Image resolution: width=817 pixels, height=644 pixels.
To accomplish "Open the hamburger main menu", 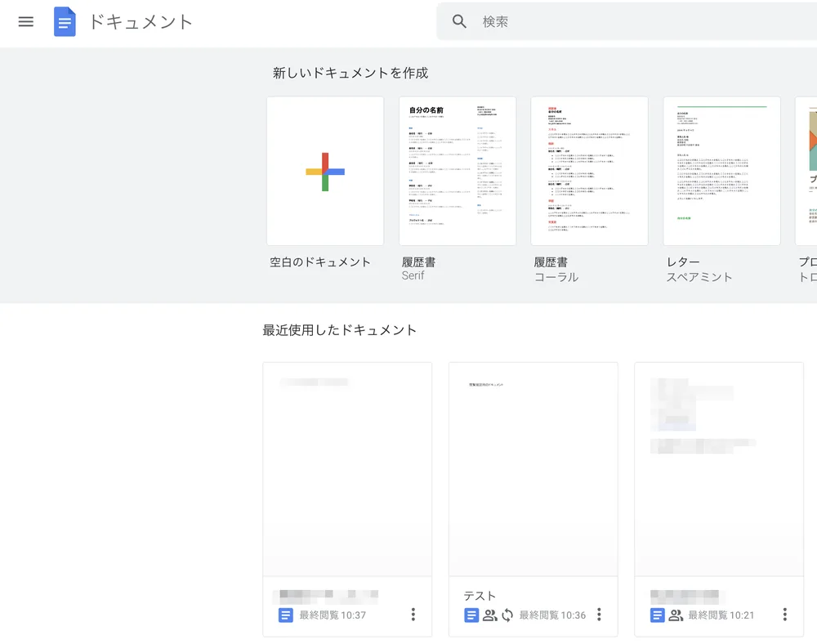I will pos(25,22).
